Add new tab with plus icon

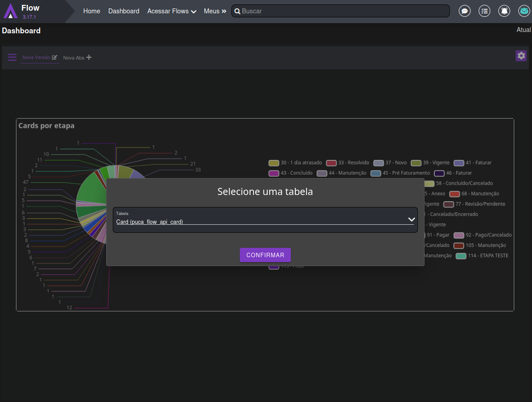pos(89,57)
